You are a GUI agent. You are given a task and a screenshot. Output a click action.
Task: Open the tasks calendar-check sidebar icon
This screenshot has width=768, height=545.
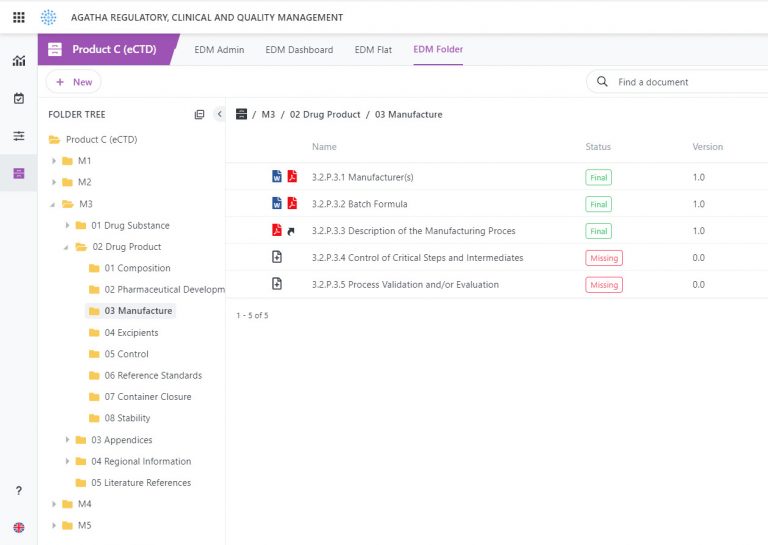pyautogui.click(x=18, y=98)
